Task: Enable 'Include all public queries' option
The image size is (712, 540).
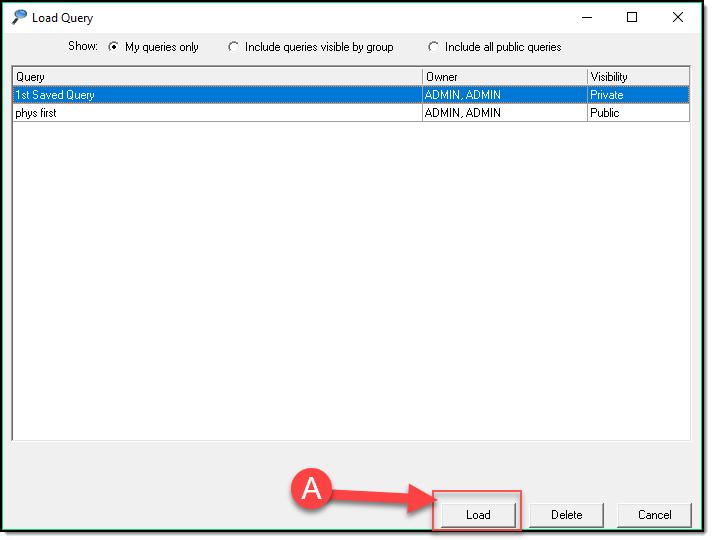Action: click(x=434, y=47)
